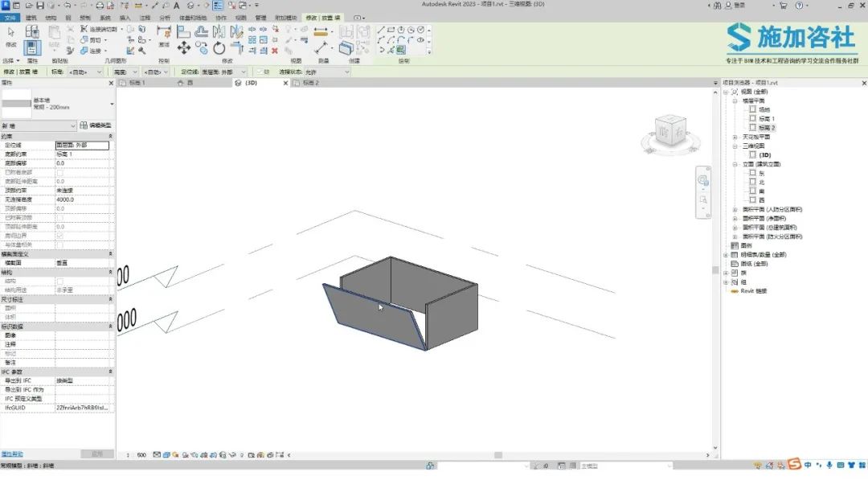Click the 属性帮助 properties help link
Viewport: 868px width, 489px height.
coord(12,454)
